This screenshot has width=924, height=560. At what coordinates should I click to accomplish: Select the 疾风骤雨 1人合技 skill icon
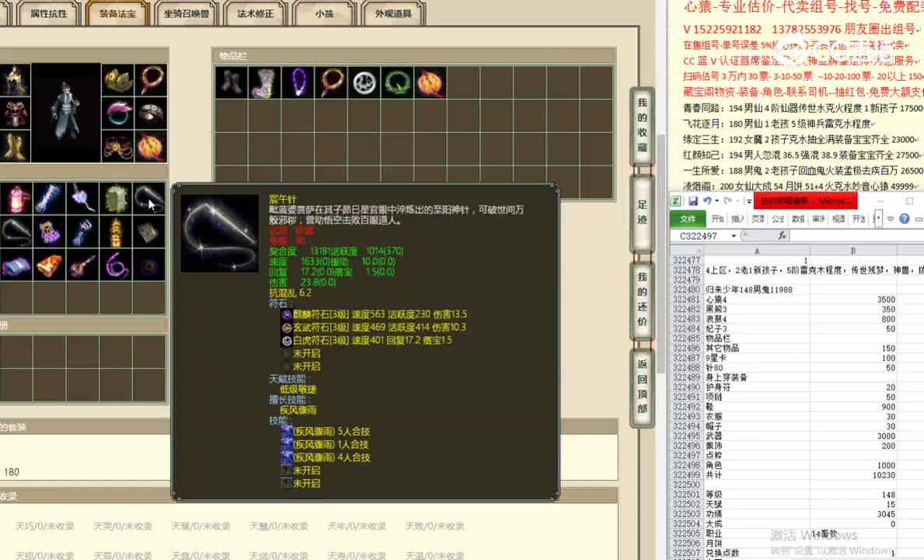[x=286, y=445]
